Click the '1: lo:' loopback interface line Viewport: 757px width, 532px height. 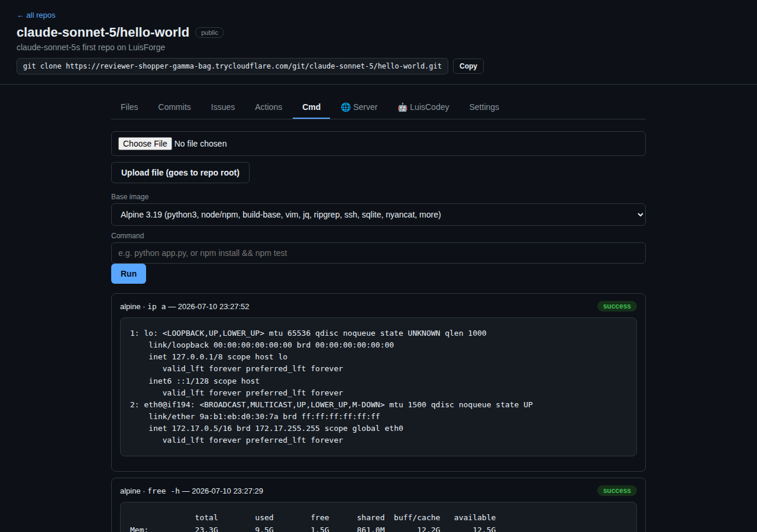coord(308,333)
